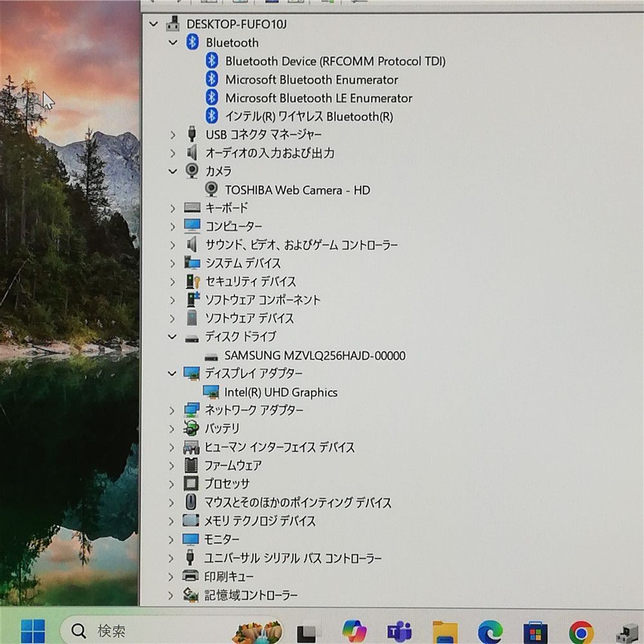Click the camera icon beside カメラ category
The width and height of the screenshot is (644, 644).
pyautogui.click(x=191, y=171)
